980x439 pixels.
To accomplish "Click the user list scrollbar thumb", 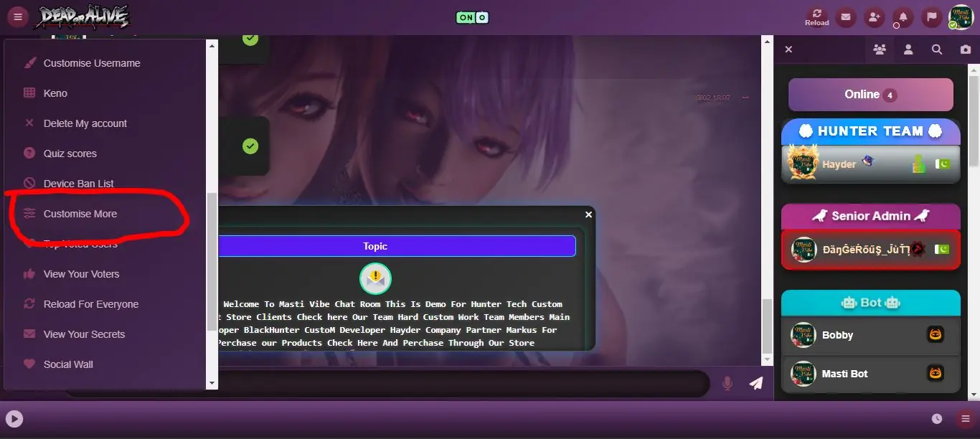I will (x=974, y=122).
